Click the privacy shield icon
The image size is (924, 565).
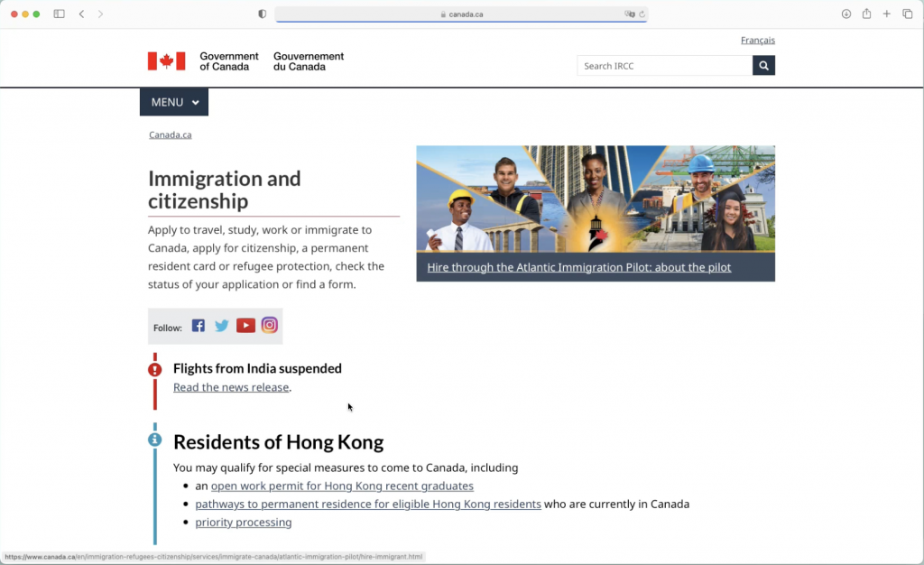coord(263,14)
